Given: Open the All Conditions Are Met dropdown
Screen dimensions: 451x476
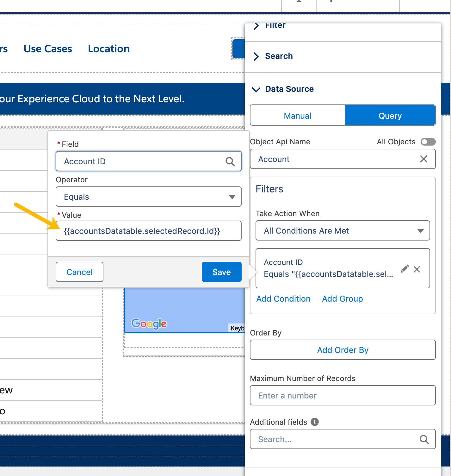Looking at the screenshot, I should click(x=343, y=231).
